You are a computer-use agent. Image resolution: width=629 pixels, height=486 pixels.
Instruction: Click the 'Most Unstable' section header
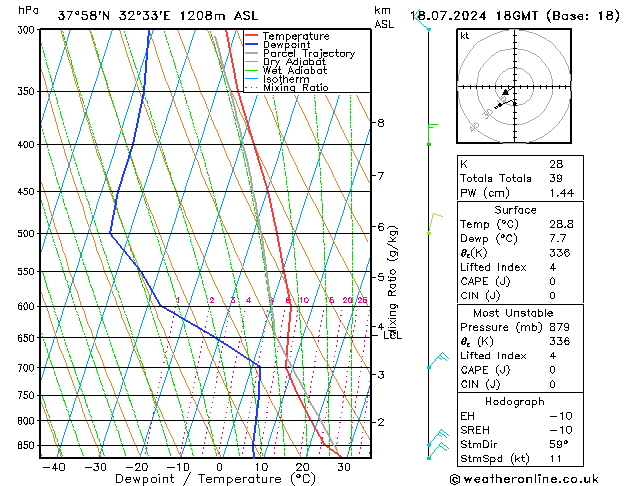(513, 313)
